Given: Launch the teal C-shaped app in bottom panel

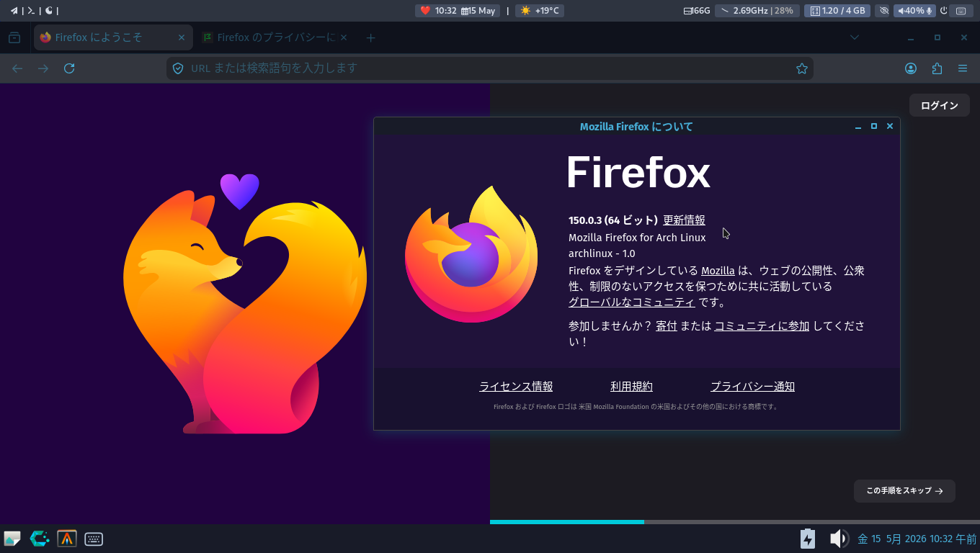Looking at the screenshot, I should [40, 539].
